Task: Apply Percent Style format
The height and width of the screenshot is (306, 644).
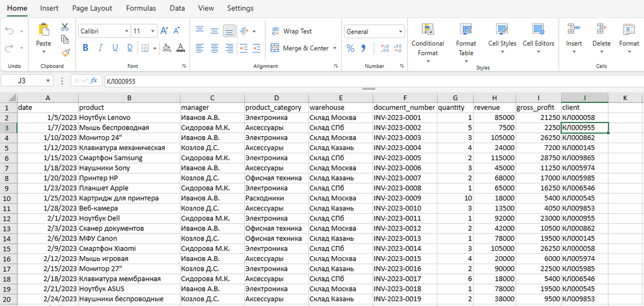Action: [350, 48]
